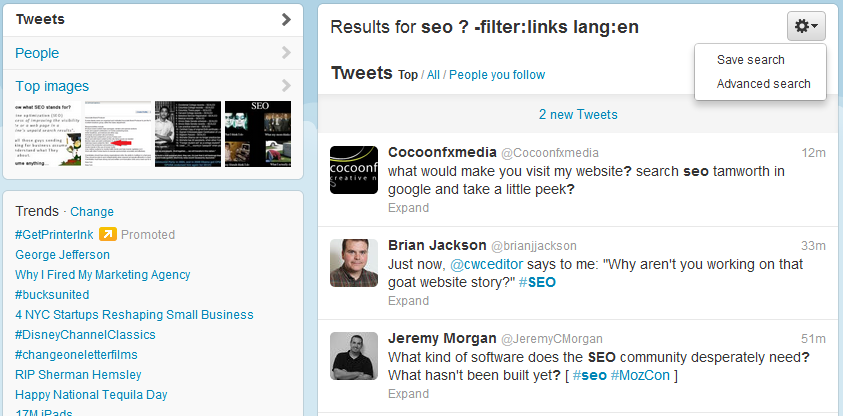
Task: Click the orange promoted arrow icon
Action: click(108, 234)
